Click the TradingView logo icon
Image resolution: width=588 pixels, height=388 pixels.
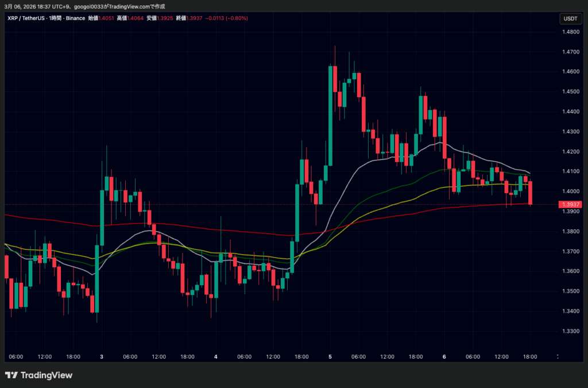(11, 375)
